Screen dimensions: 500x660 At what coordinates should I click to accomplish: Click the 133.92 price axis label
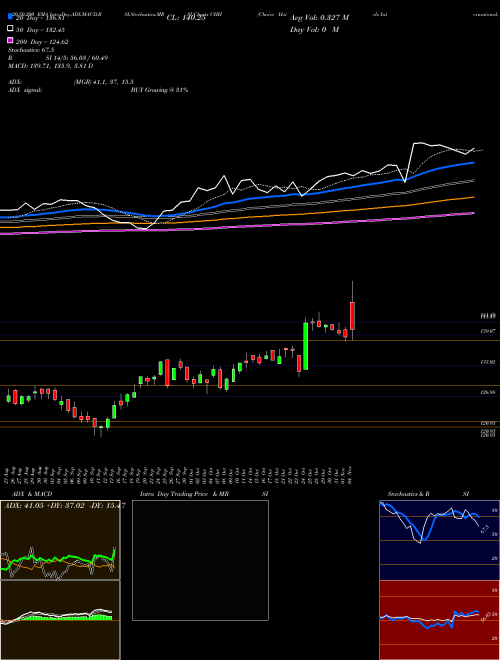[x=488, y=362]
